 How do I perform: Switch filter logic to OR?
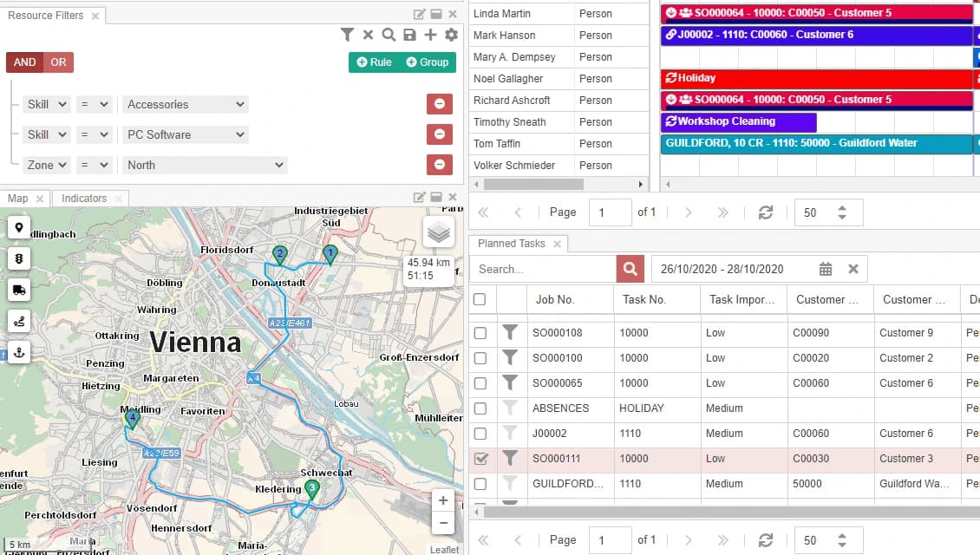click(x=58, y=62)
